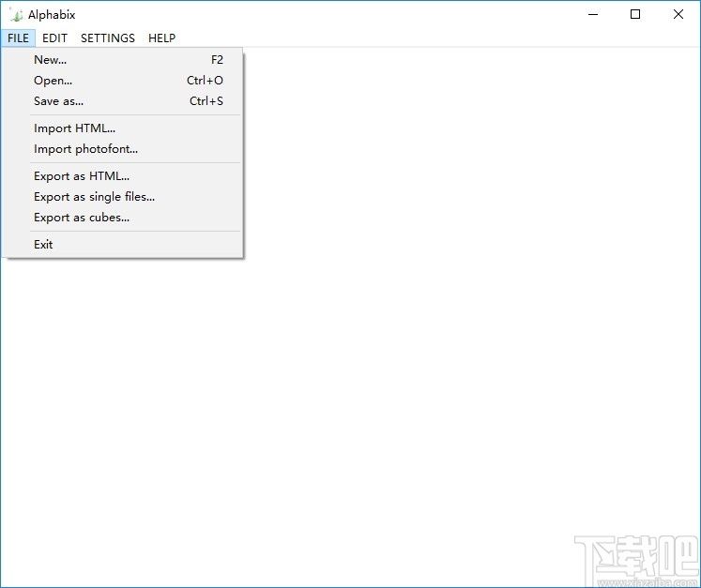Choose Open... from the File menu

pyautogui.click(x=123, y=80)
